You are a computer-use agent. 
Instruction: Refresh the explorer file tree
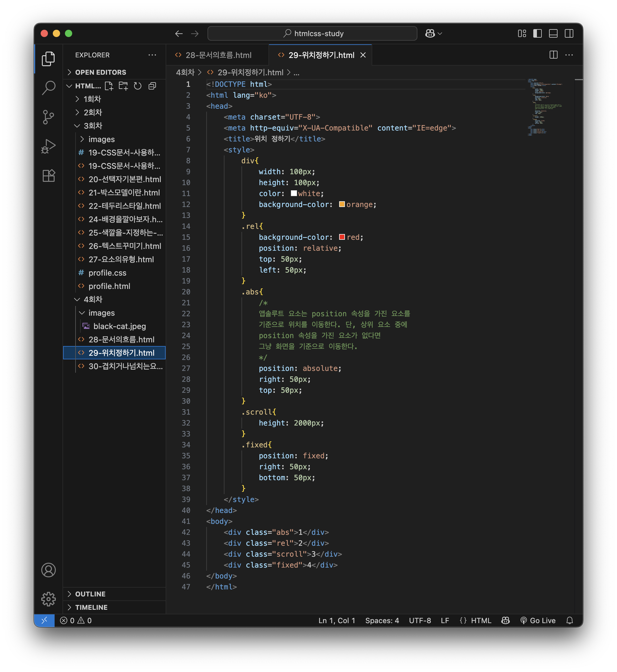[137, 86]
